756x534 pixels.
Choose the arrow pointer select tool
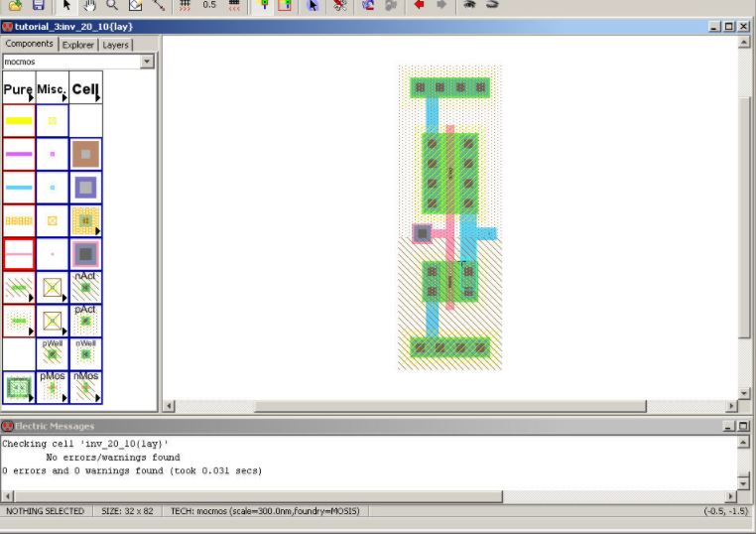(66, 5)
